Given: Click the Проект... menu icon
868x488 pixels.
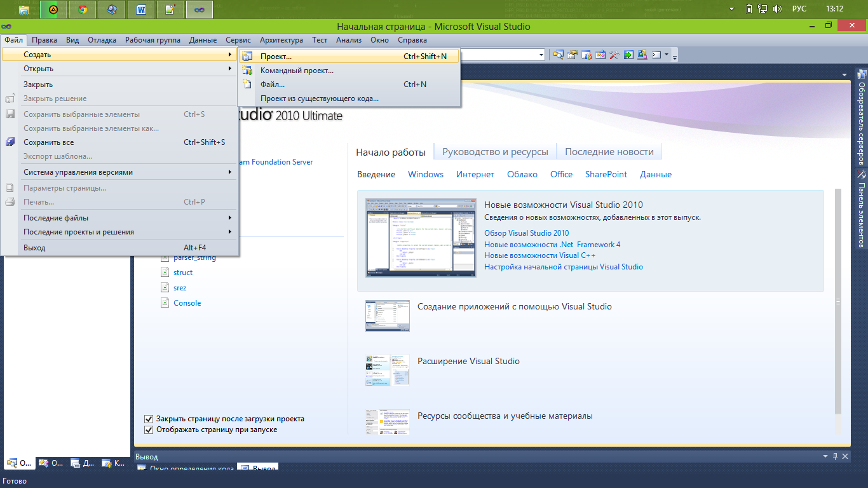Looking at the screenshot, I should 248,56.
